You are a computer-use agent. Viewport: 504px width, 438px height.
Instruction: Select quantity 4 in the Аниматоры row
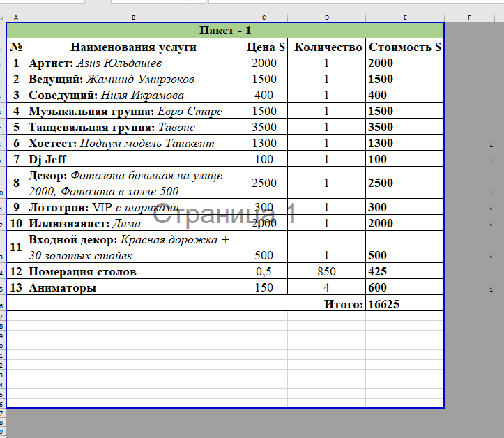[x=326, y=287]
